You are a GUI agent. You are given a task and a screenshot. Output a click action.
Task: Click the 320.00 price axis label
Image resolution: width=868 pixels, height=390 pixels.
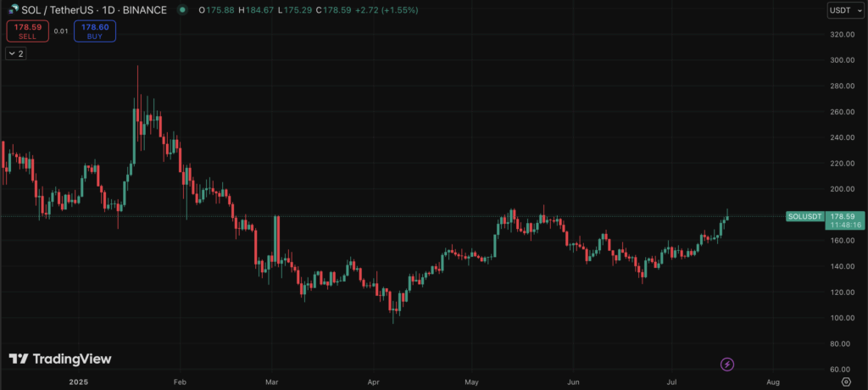pos(843,35)
